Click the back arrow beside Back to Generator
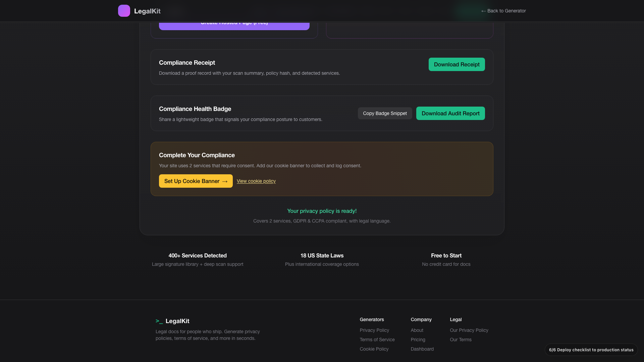 [x=483, y=11]
